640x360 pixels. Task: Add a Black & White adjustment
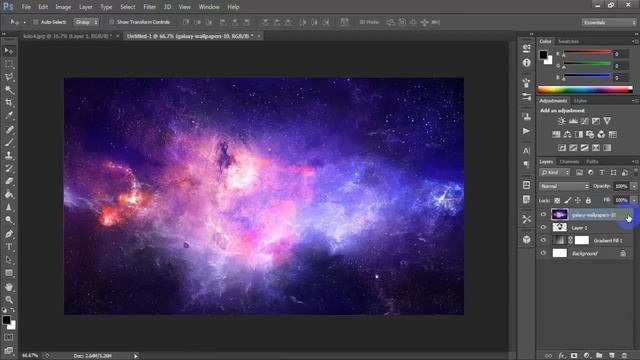point(579,134)
